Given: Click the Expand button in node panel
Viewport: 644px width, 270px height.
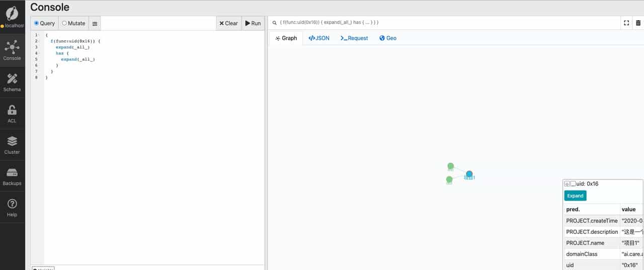Looking at the screenshot, I should point(575,196).
